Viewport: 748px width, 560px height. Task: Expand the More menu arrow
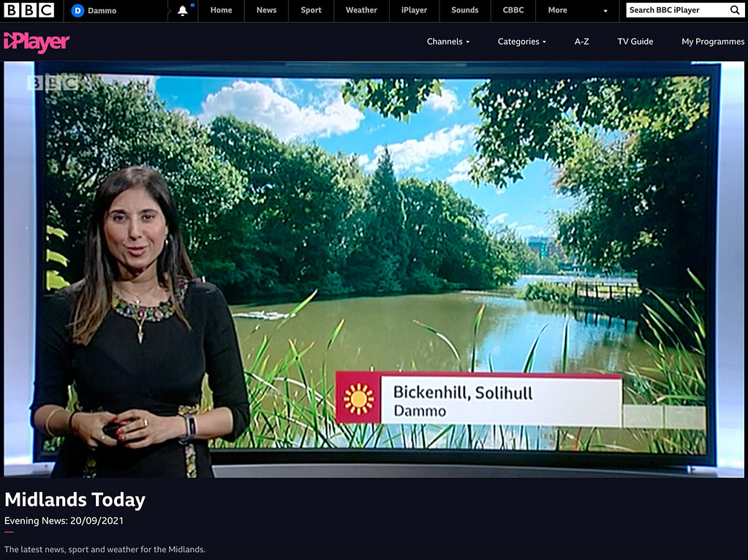[x=605, y=11]
